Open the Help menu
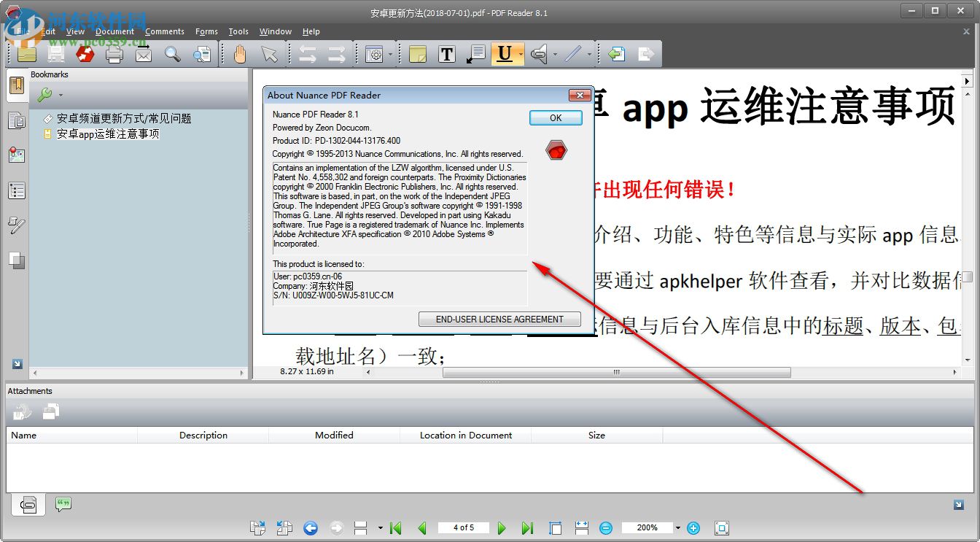 tap(311, 31)
